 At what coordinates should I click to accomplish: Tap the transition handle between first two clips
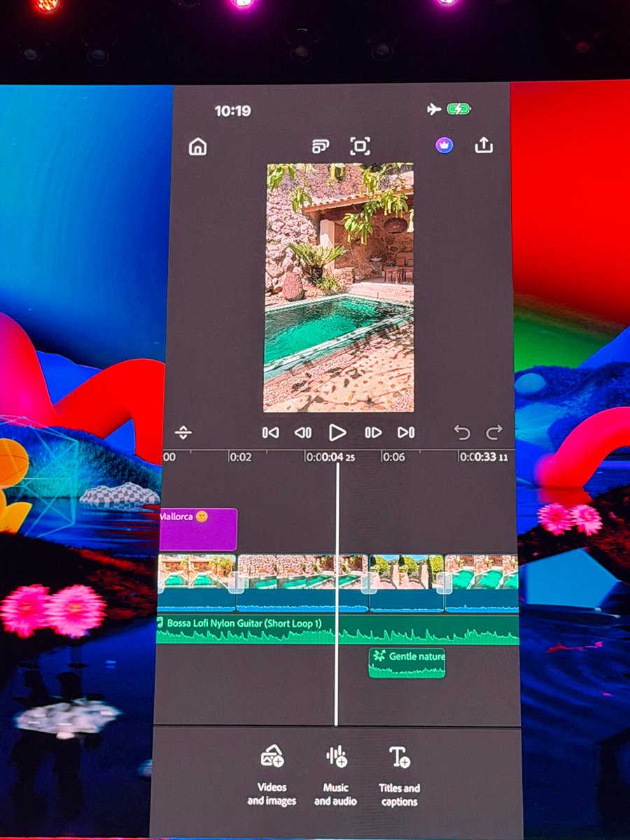(237, 582)
